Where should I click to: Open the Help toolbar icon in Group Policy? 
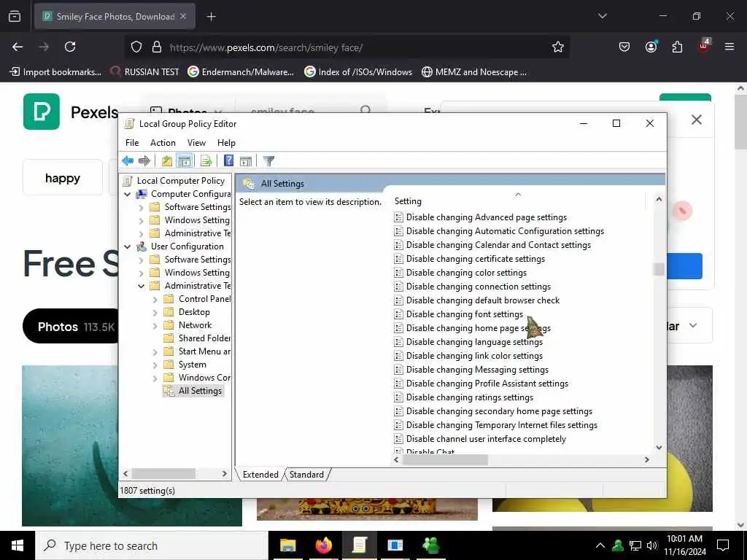coord(228,161)
